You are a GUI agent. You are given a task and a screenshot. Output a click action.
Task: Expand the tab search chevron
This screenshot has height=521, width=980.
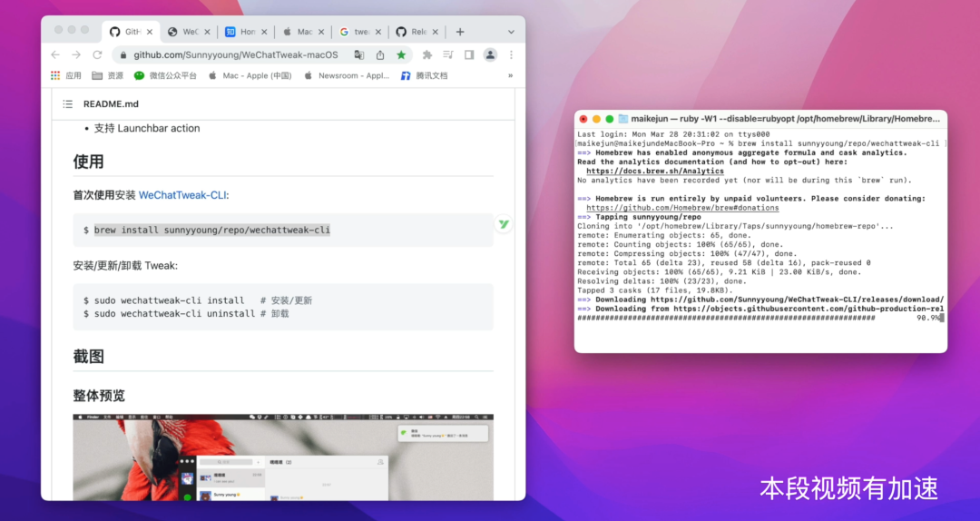click(x=511, y=32)
